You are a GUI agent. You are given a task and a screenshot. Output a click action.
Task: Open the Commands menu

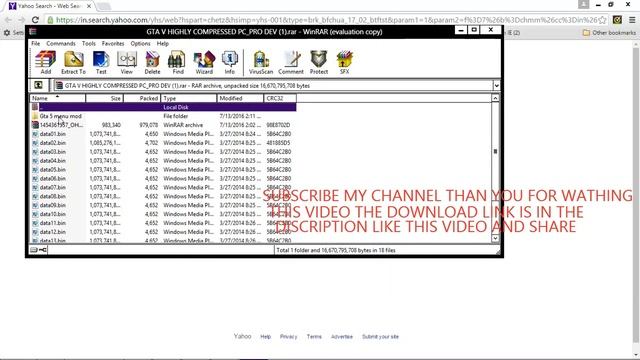(x=61, y=43)
